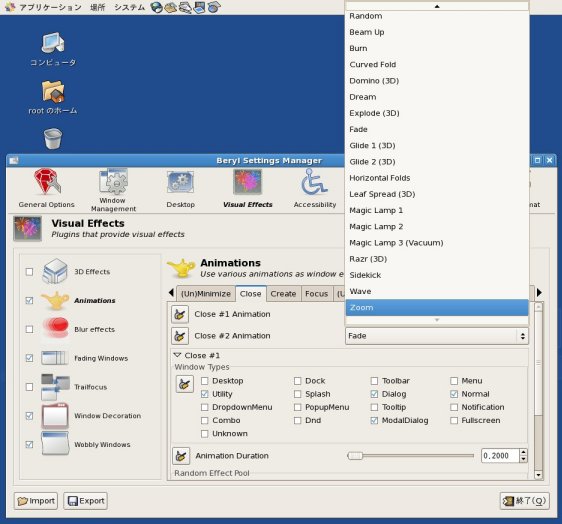Collapse the Close #1 section
The width and height of the screenshot is (562, 524).
point(177,355)
